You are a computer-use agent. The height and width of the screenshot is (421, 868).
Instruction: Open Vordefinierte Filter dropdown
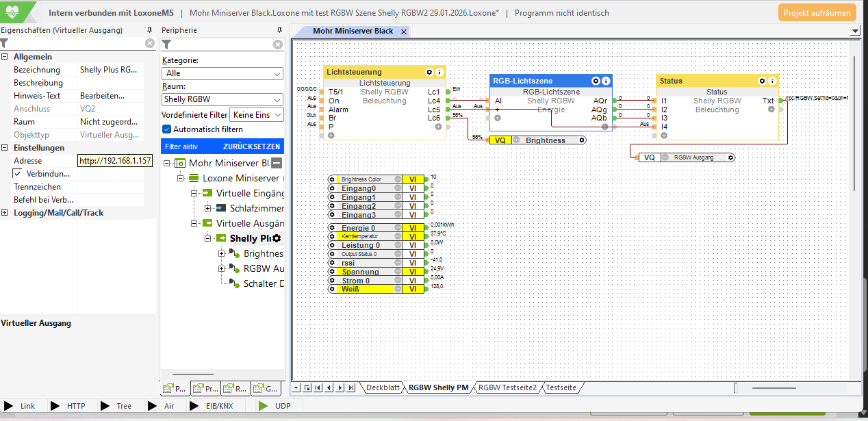coord(257,115)
